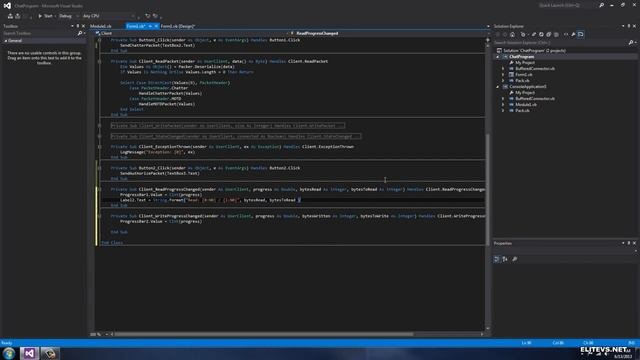Click the Solution Explorer search magnifier
The image size is (640, 360).
tap(631, 42)
